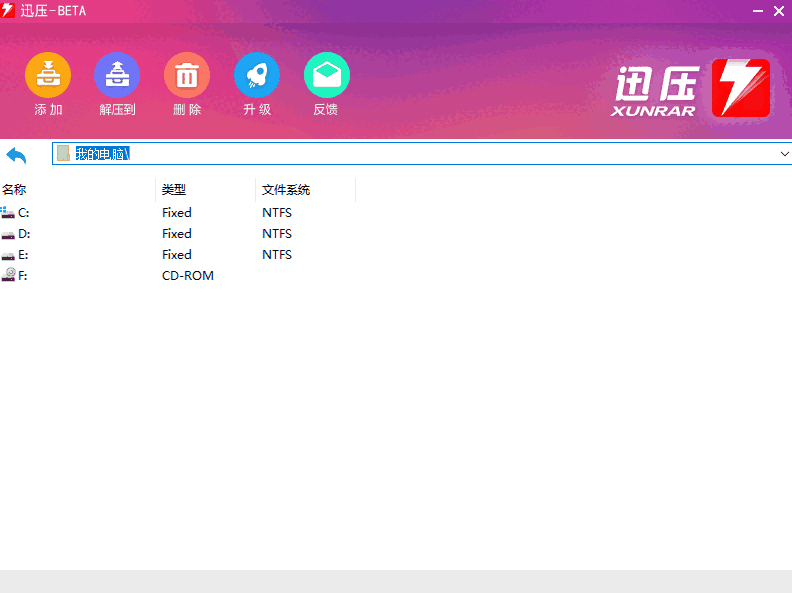Click the blue back arrow icon
Viewport: 792px width, 593px height.
[17, 155]
